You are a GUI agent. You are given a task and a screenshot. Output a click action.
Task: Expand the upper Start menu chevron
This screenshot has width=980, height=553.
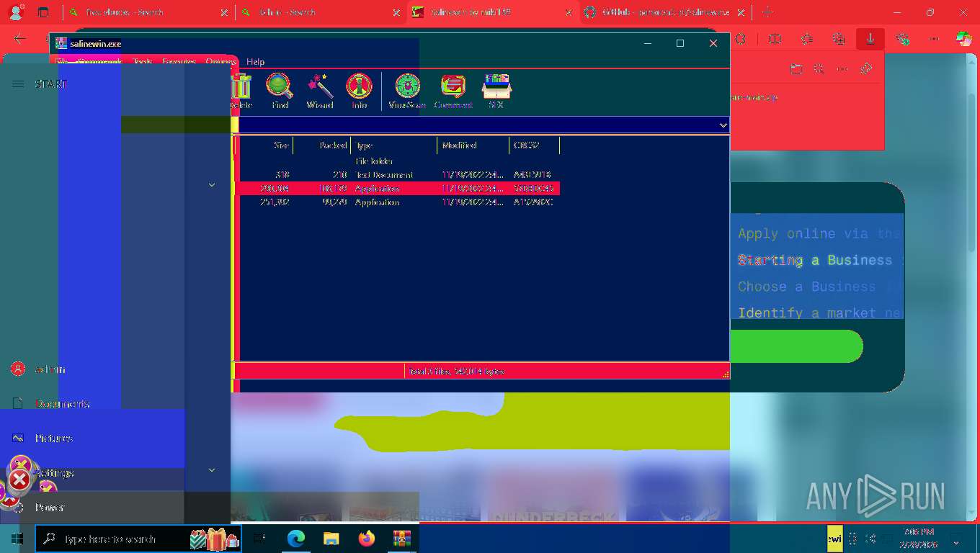212,185
